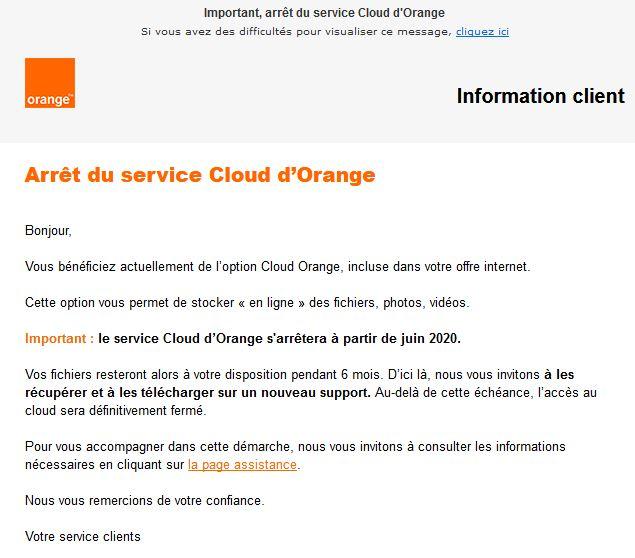Click the sentence "Vous bénéficiez actuellement de l'option Cloud Orange"
This screenshot has width=635, height=558.
coord(182,266)
